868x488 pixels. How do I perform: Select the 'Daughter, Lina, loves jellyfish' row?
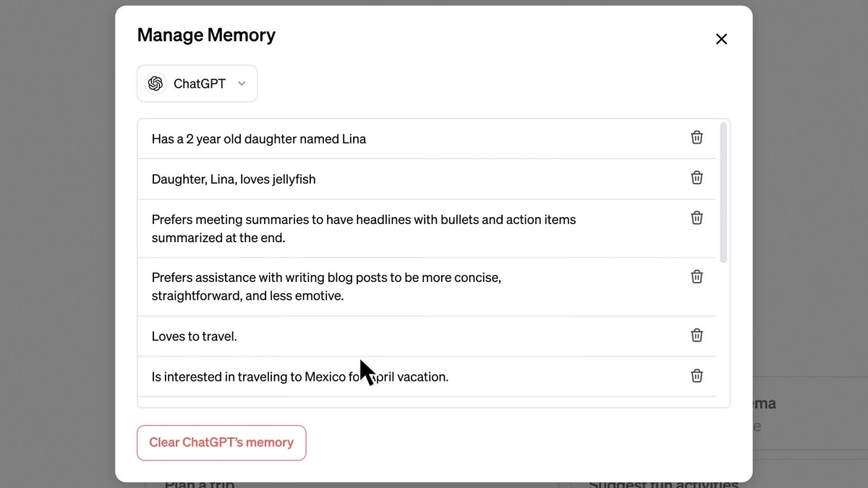[427, 179]
